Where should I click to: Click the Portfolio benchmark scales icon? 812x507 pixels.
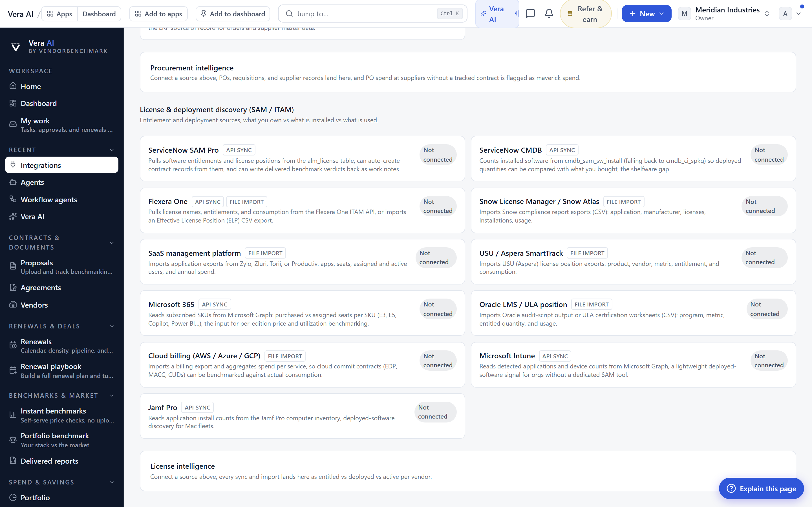point(13,440)
